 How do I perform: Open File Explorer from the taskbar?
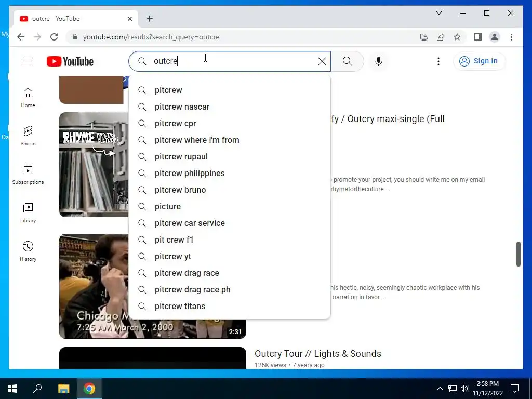click(63, 389)
